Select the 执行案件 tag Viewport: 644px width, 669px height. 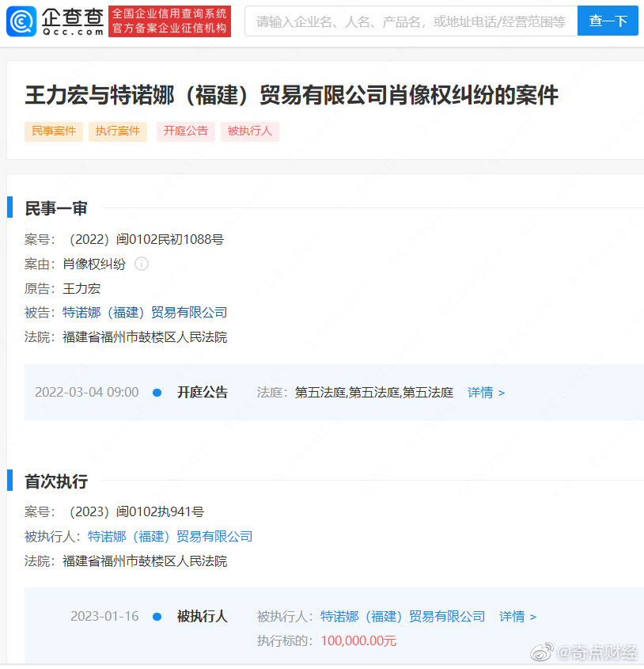point(118,131)
